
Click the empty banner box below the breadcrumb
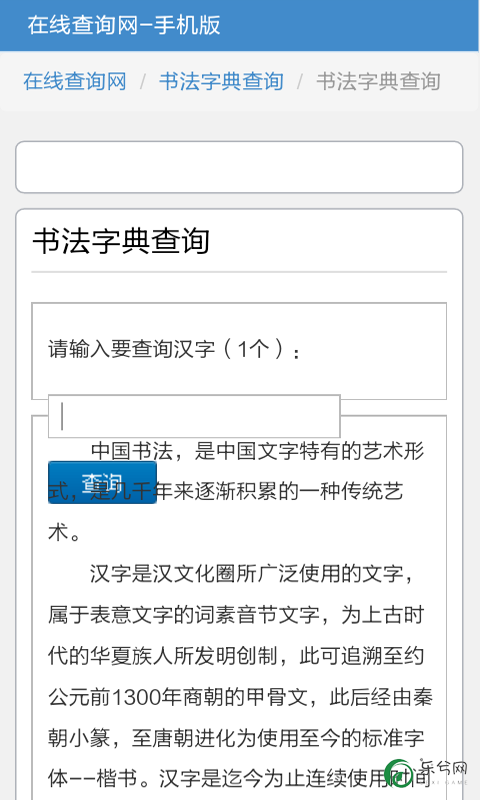[239, 167]
